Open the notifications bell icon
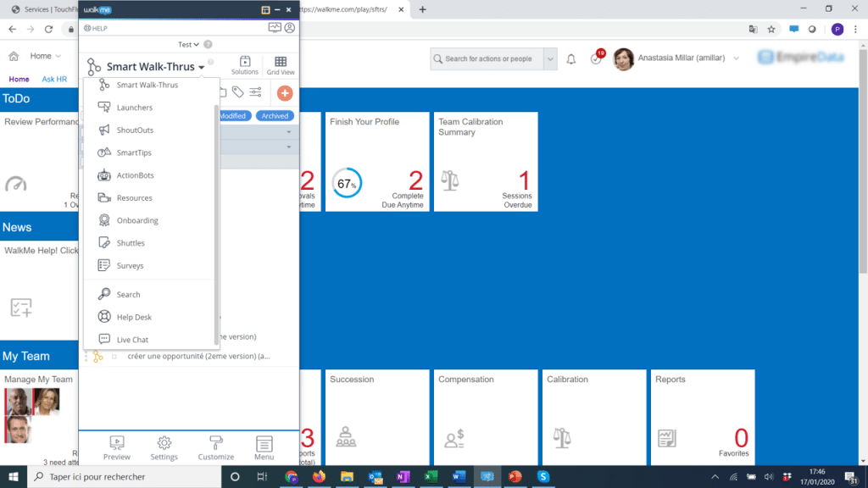Viewport: 868px width, 488px height. click(x=570, y=58)
